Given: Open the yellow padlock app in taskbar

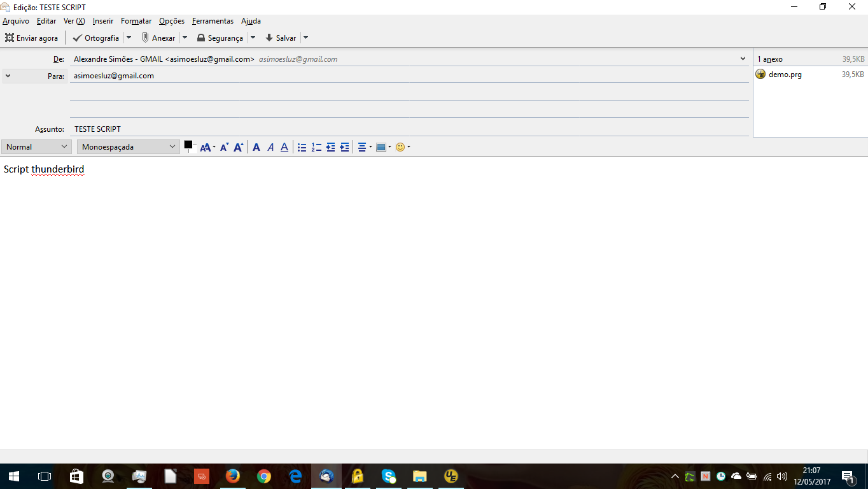Looking at the screenshot, I should (358, 476).
